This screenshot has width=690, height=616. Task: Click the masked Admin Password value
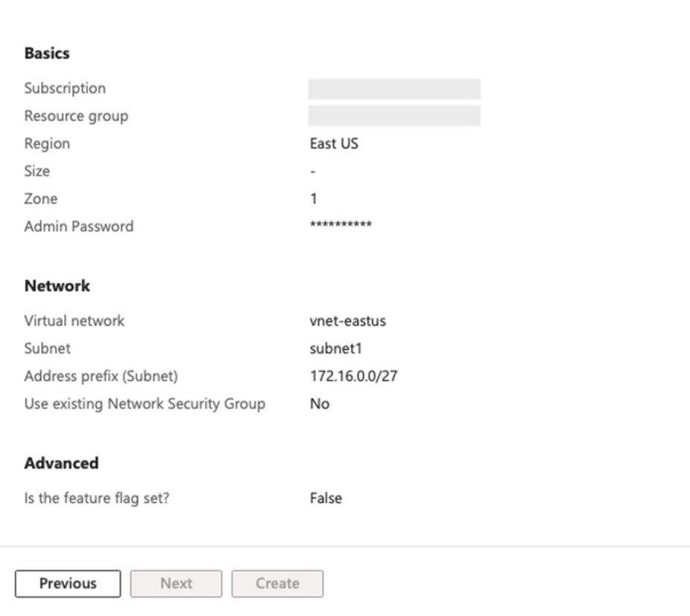(x=341, y=226)
